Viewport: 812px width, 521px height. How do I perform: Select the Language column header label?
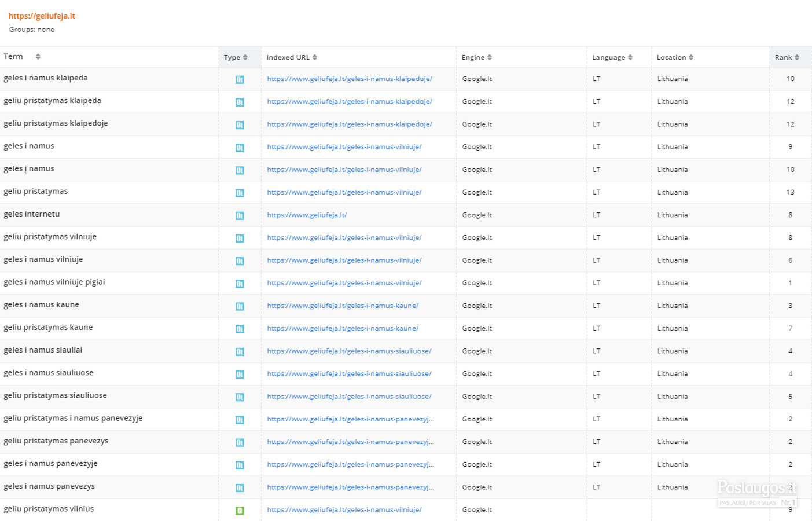[608, 57]
